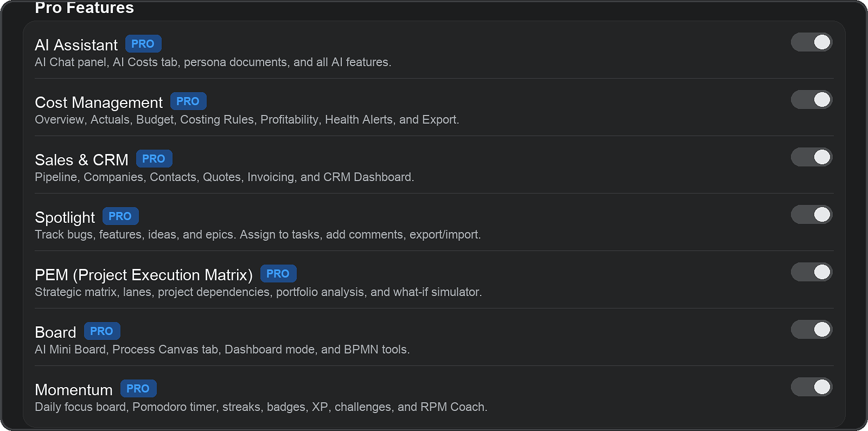Viewport: 868px width, 431px height.
Task: Click the PRO badge beside Momentum
Action: 138,389
